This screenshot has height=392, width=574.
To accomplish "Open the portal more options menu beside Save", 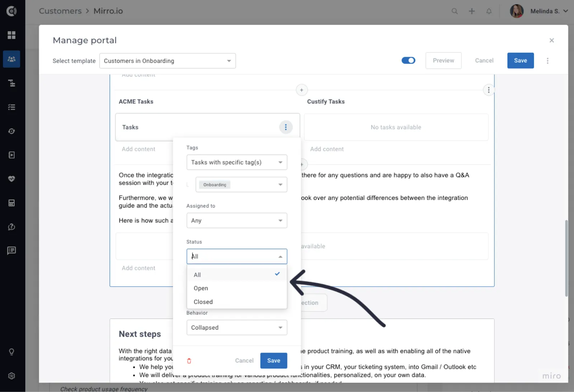I will [547, 61].
